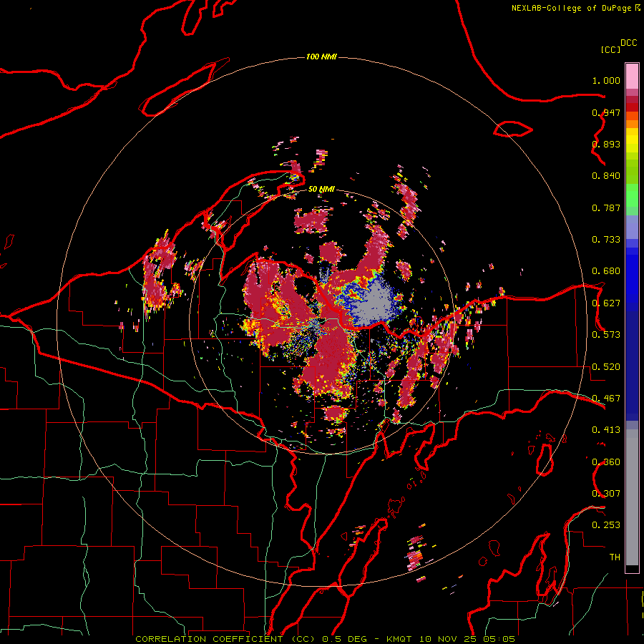The image size is (644, 644).
Task: Select the 0.893 scale value
Action: [x=606, y=144]
